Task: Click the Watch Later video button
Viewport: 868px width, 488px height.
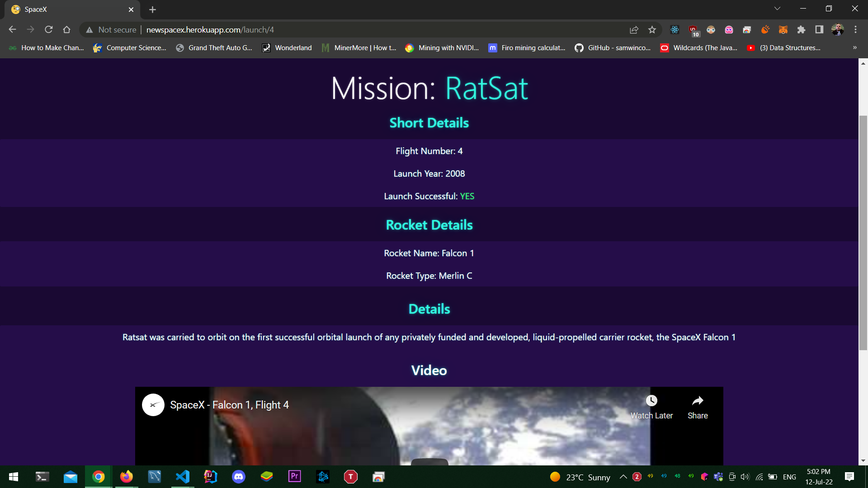Action: (x=651, y=407)
